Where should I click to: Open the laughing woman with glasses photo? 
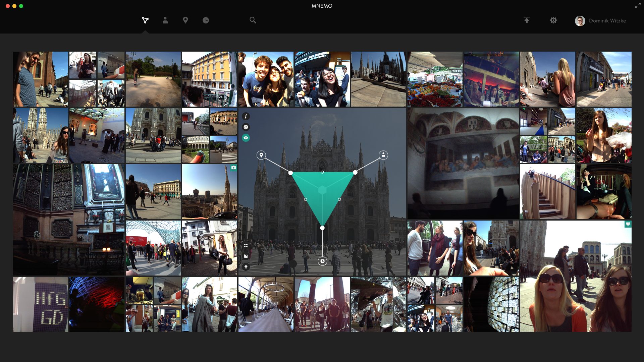322,79
